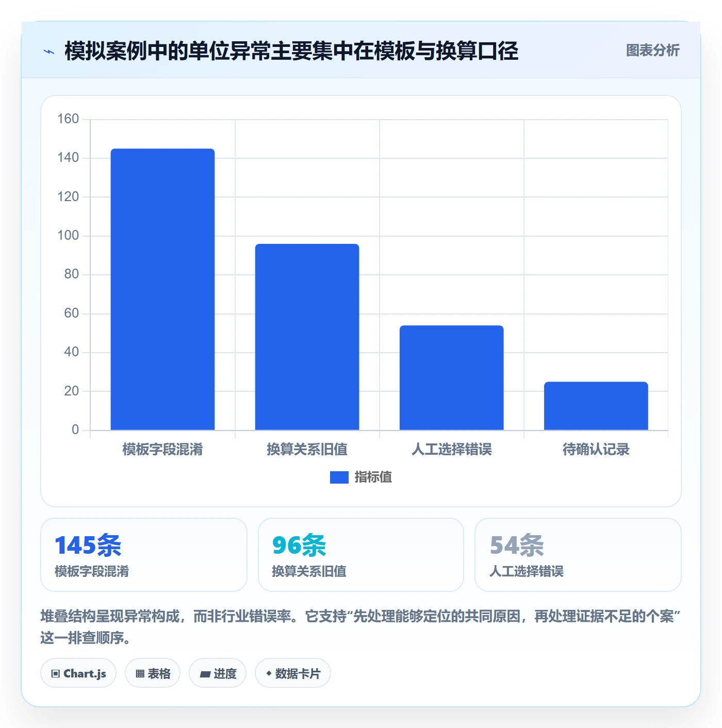Click the 待确认记录 bar in chart
This screenshot has height=728, width=722.
596,406
